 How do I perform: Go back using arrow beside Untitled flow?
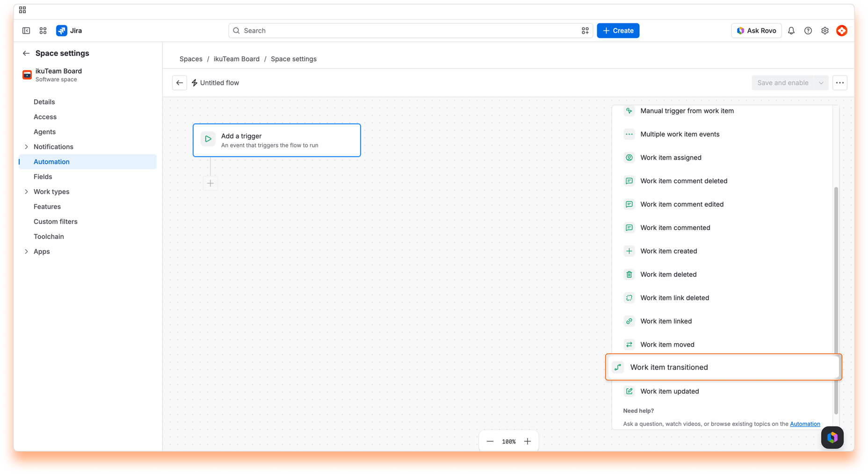tap(180, 83)
